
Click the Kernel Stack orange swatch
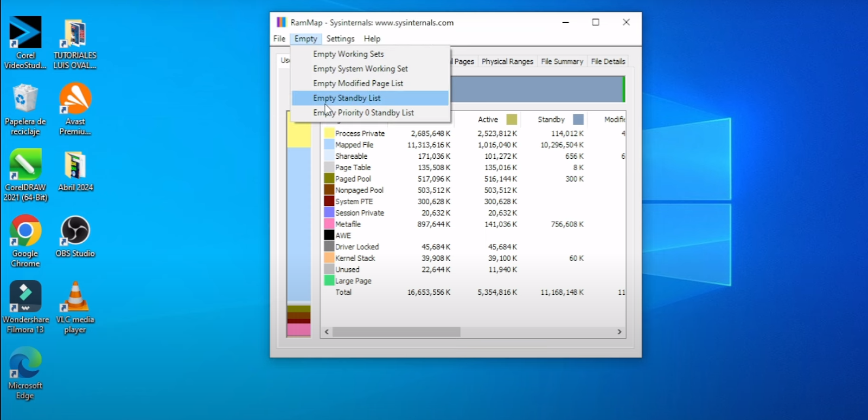click(x=329, y=258)
